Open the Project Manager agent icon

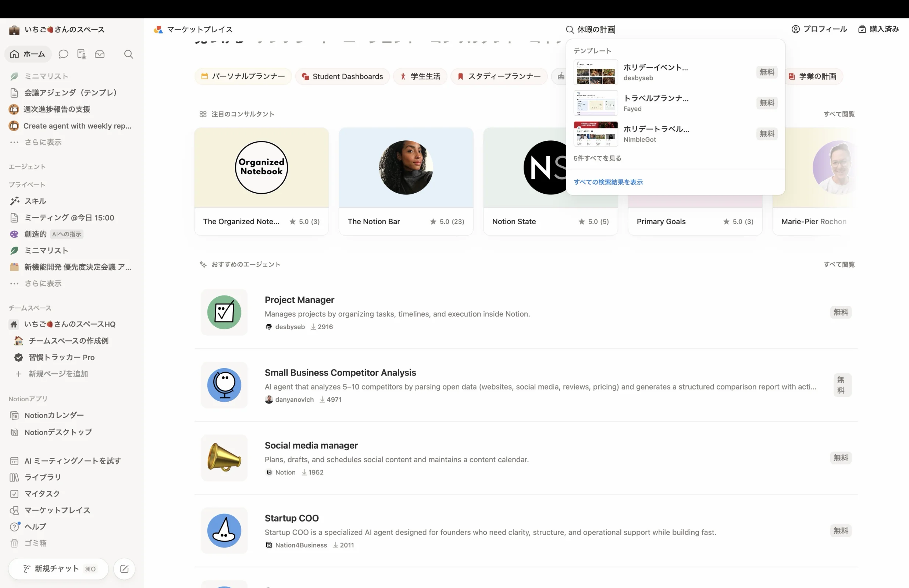point(224,312)
